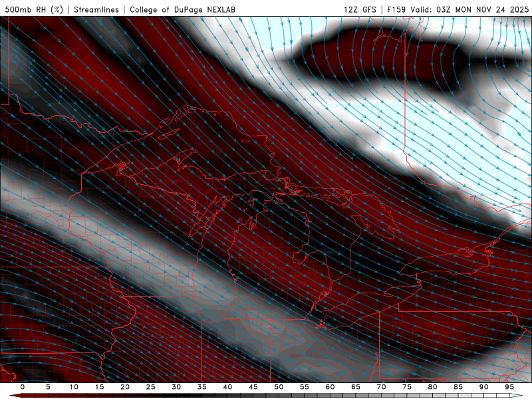Click the "0" label on RH scale
532x399 pixels.
coord(23,387)
